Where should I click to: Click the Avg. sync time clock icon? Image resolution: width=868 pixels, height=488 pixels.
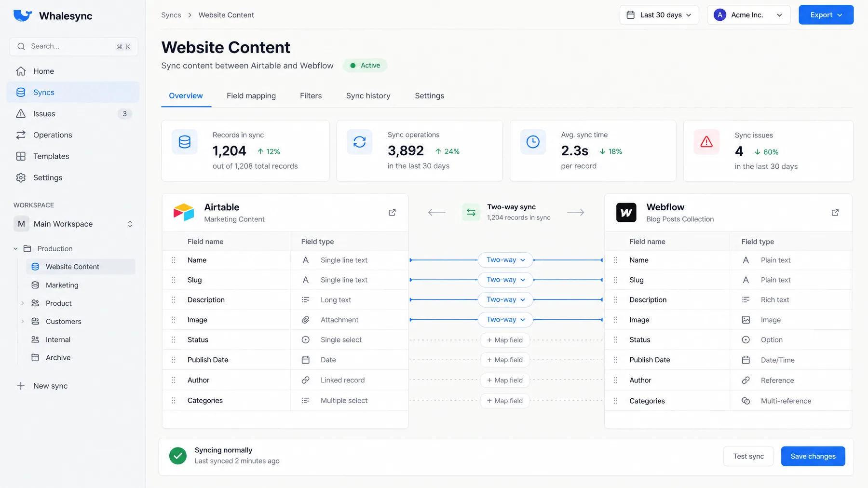pyautogui.click(x=533, y=142)
